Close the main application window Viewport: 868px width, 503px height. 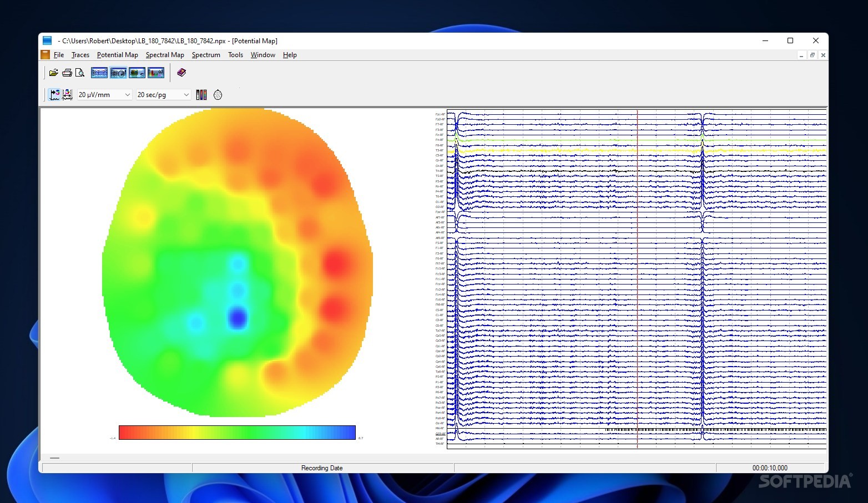[x=816, y=40]
